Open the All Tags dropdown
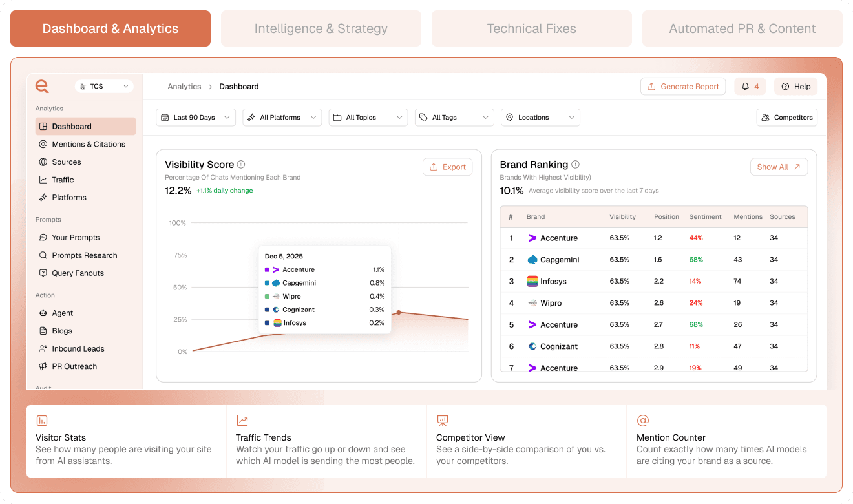The image size is (853, 504). pos(454,118)
